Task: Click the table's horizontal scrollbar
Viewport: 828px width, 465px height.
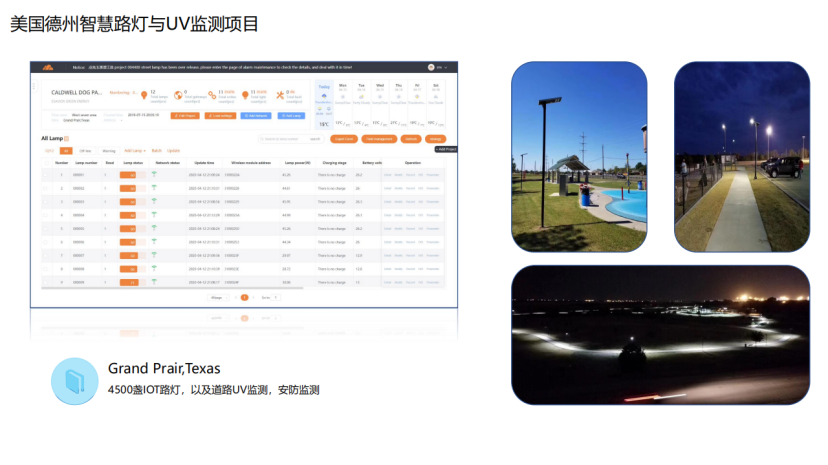Action: (x=172, y=288)
